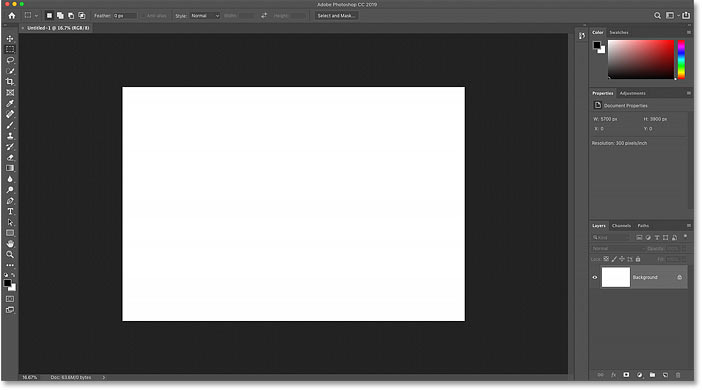702x390 pixels.
Task: Open tool preset picker arrow in options bar
Action: (36, 16)
